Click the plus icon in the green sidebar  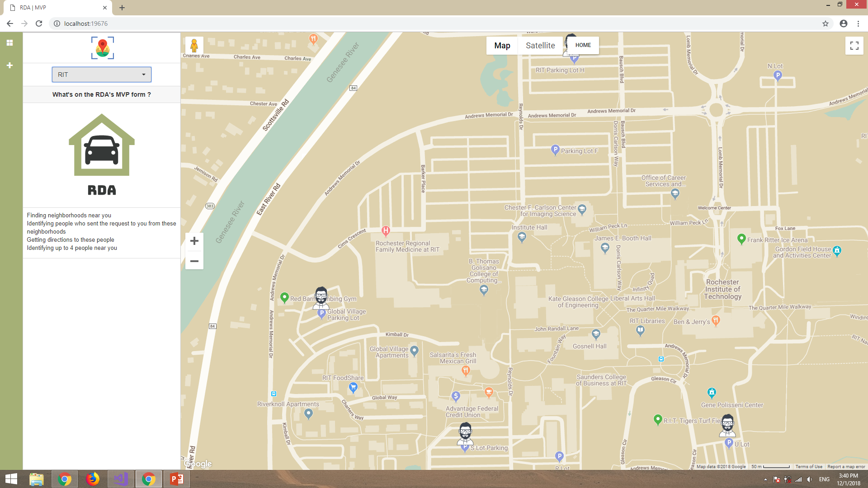pyautogui.click(x=9, y=66)
